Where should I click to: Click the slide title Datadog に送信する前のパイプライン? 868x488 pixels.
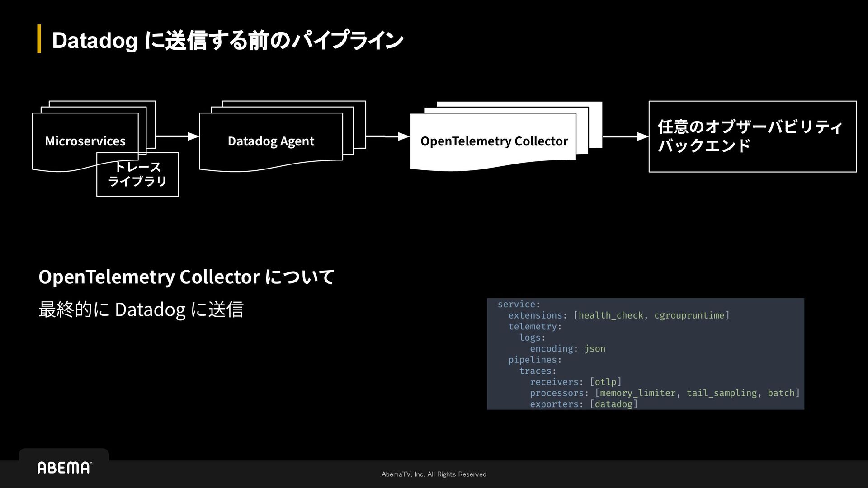pos(227,40)
